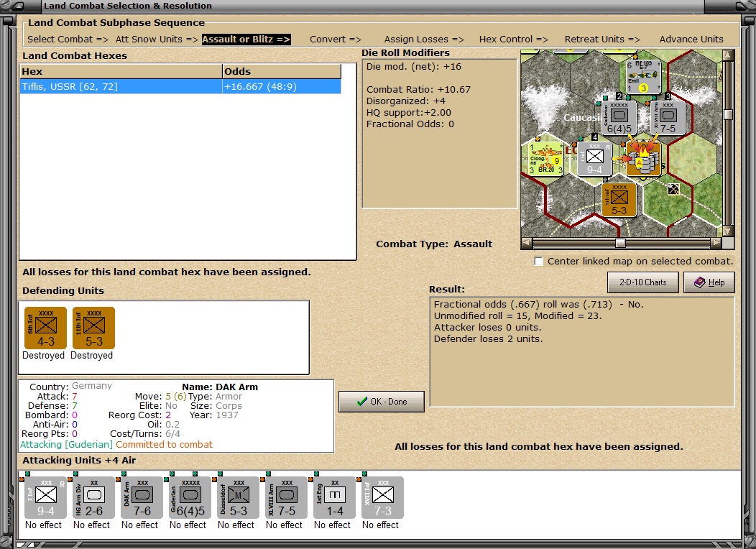Click the map horizontal scrollbar thumb
Viewport: 756px width, 549px height.
coord(620,244)
